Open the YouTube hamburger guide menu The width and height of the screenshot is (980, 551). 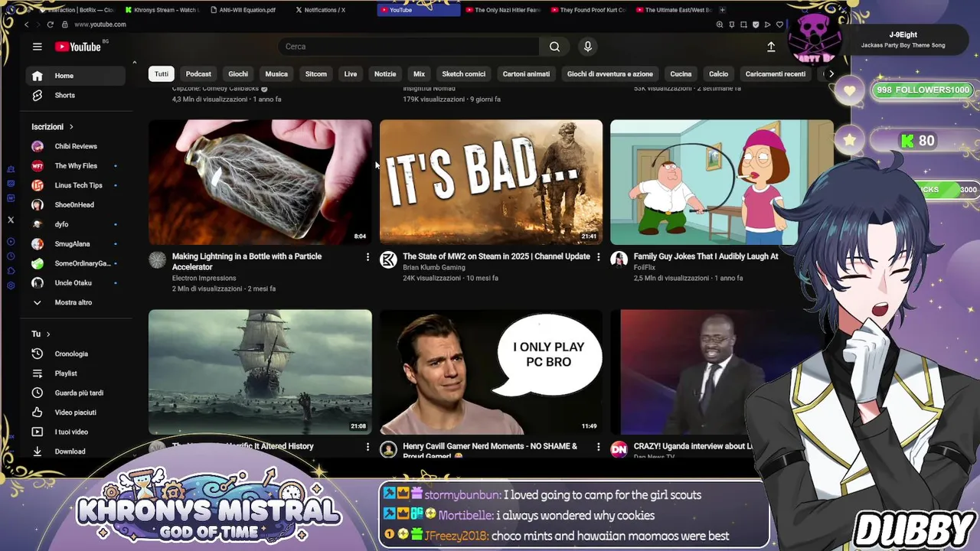click(37, 47)
